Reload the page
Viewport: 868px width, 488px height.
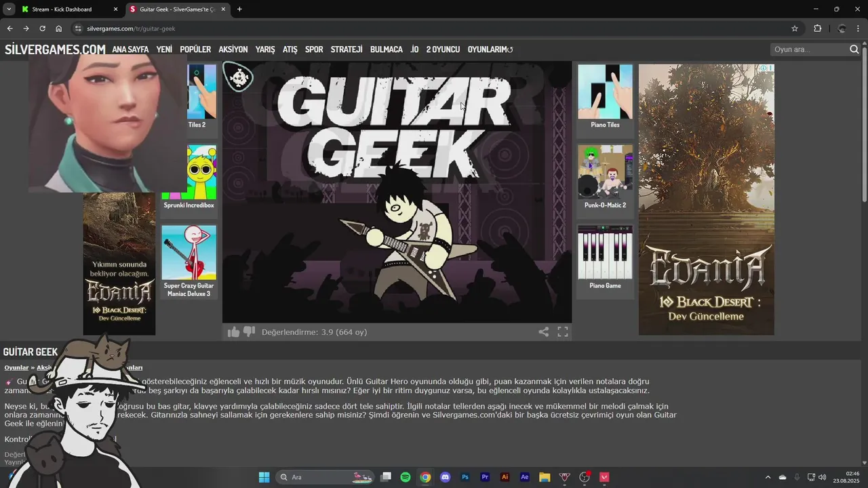pyautogui.click(x=42, y=28)
